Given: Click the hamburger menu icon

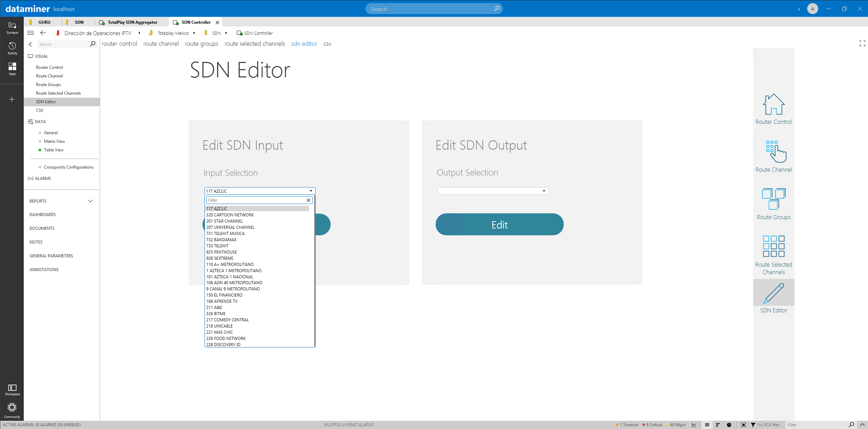Looking at the screenshot, I should click(x=31, y=33).
